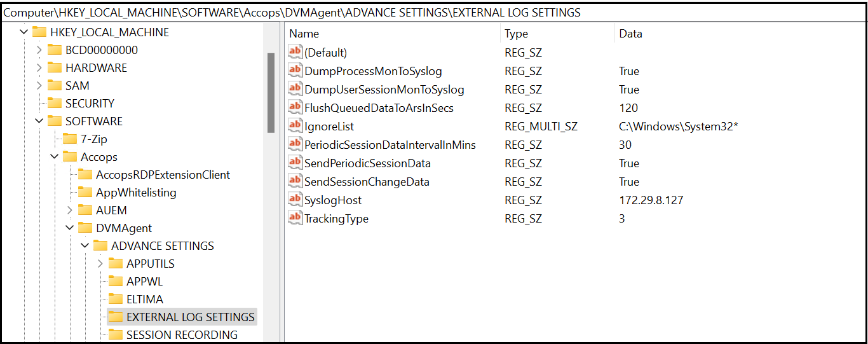868x344 pixels.
Task: Click the DumpProcessMonToSyslog value icon
Action: (295, 71)
